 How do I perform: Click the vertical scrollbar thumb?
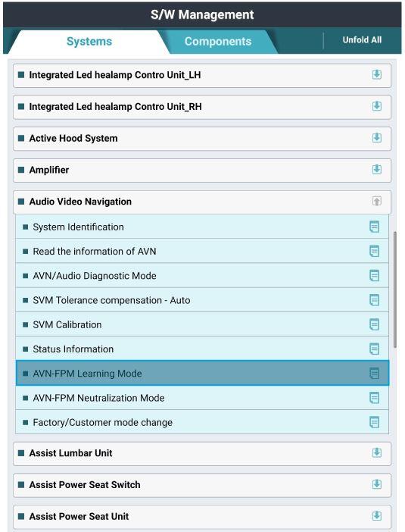pyautogui.click(x=395, y=289)
